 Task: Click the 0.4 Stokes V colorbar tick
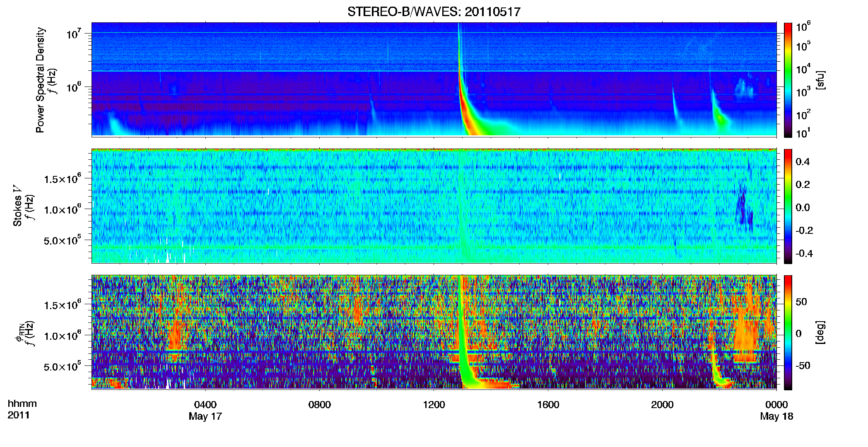tap(803, 162)
